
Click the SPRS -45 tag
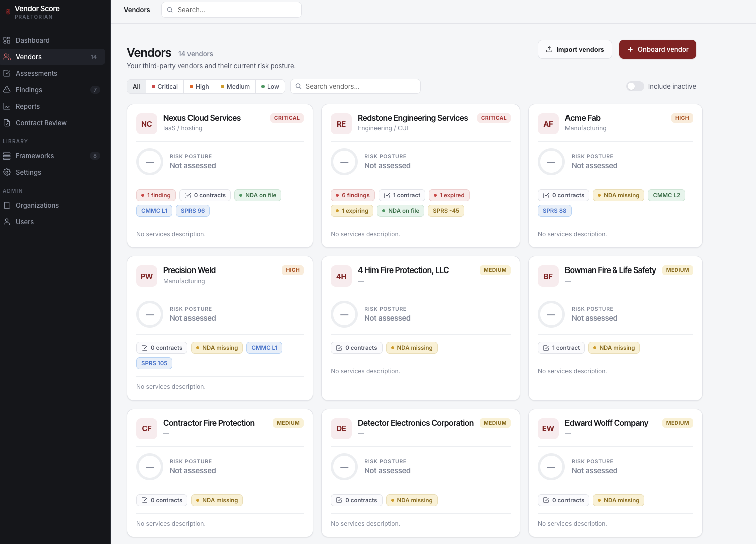click(x=446, y=211)
